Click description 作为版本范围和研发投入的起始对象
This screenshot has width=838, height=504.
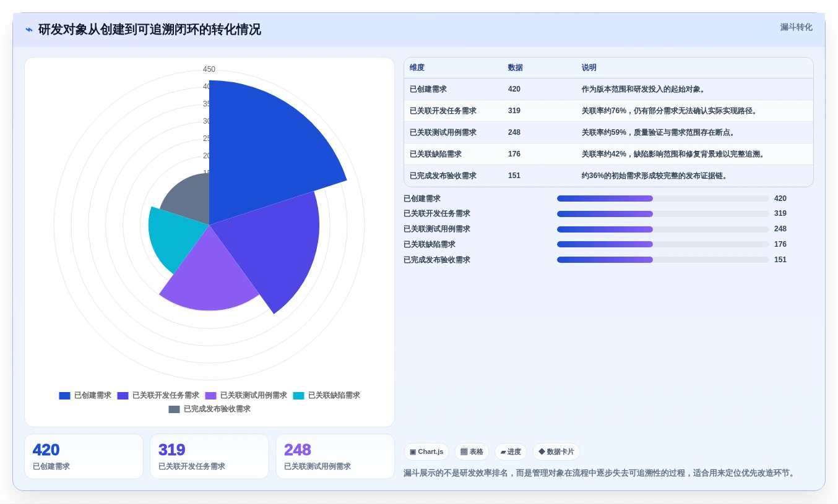click(645, 89)
